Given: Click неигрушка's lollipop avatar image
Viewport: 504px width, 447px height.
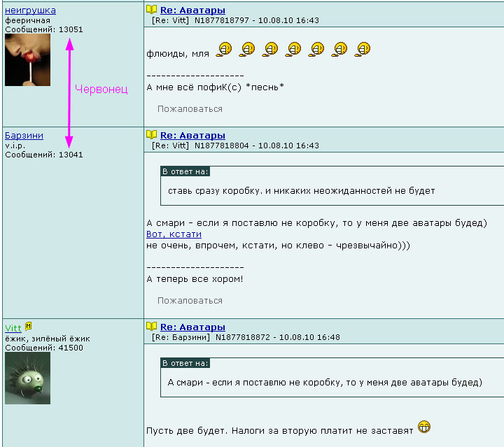Looking at the screenshot, I should click(x=27, y=60).
